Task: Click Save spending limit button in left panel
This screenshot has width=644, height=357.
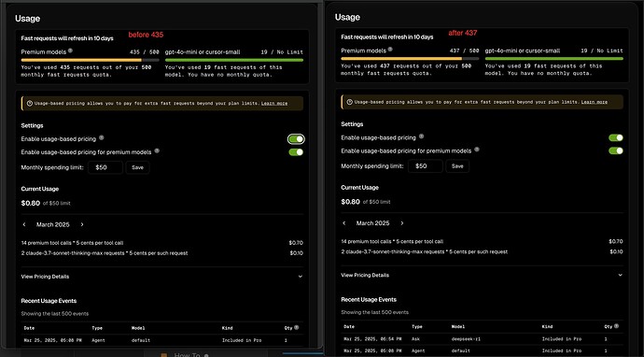Action: [x=137, y=167]
